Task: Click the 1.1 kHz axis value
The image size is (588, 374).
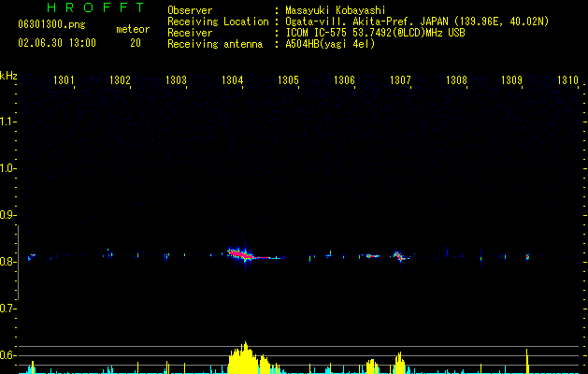Action: [x=7, y=122]
